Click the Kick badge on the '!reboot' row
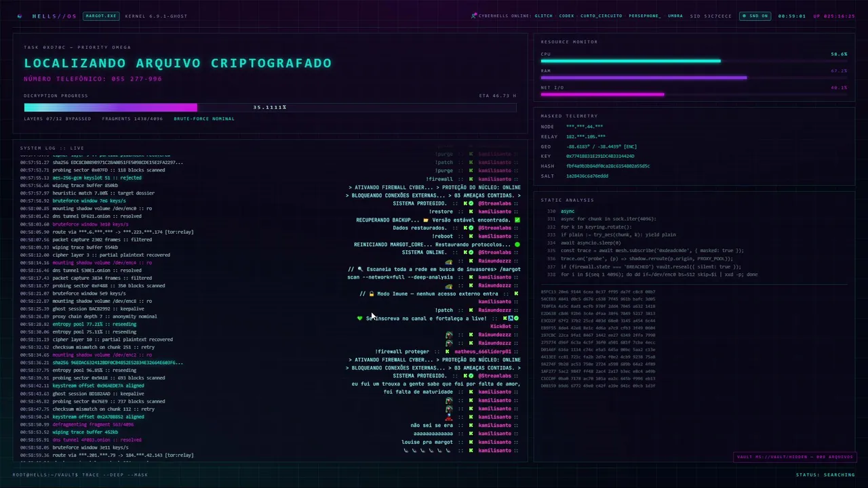The height and width of the screenshot is (488, 868). click(x=471, y=236)
